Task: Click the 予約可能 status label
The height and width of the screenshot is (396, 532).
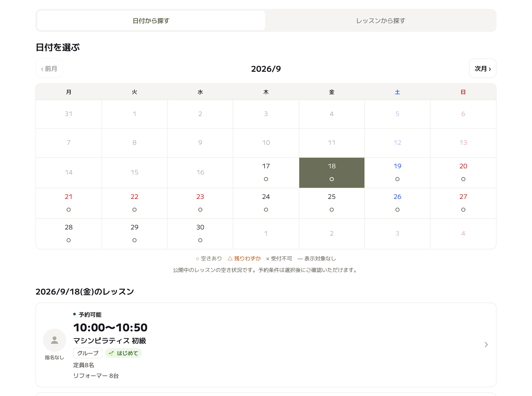Action: 90,314
